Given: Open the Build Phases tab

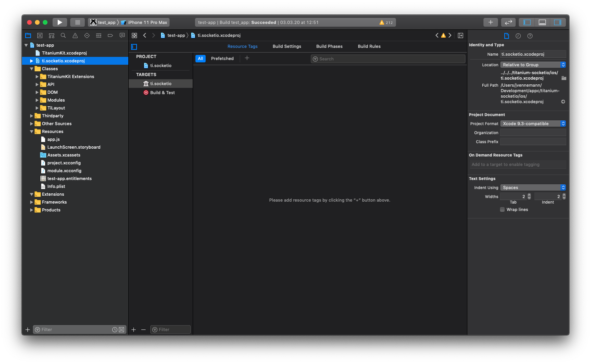Looking at the screenshot, I should pyautogui.click(x=329, y=46).
